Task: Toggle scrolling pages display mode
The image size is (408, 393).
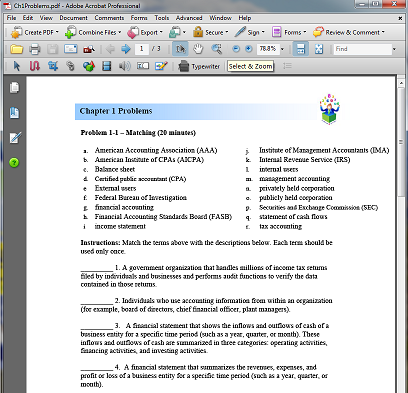Action: coord(301,49)
